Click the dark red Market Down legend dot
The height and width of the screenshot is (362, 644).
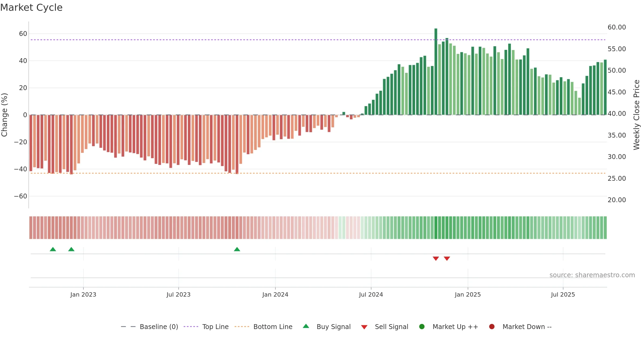tap(492, 327)
